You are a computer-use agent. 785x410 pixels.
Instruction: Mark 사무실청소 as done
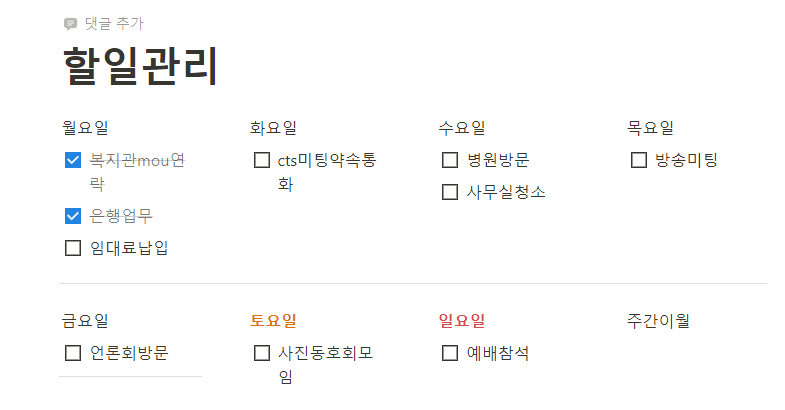click(450, 192)
